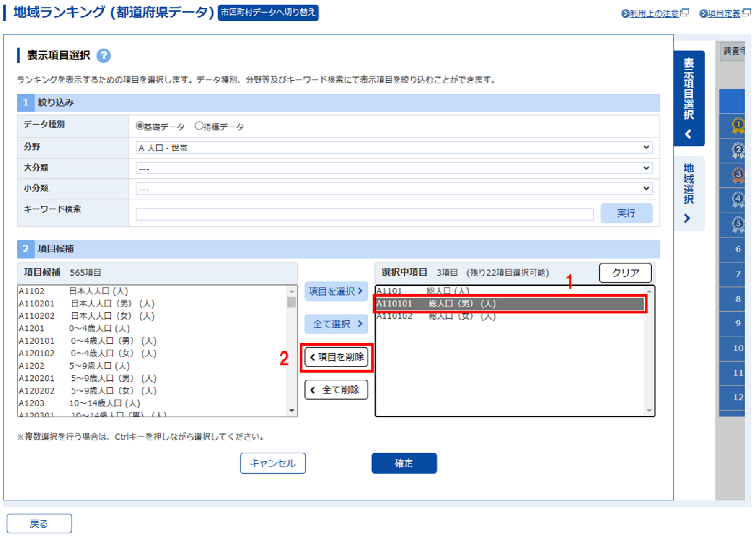Click the クリア button
This screenshot has height=536, width=756.
click(x=625, y=273)
